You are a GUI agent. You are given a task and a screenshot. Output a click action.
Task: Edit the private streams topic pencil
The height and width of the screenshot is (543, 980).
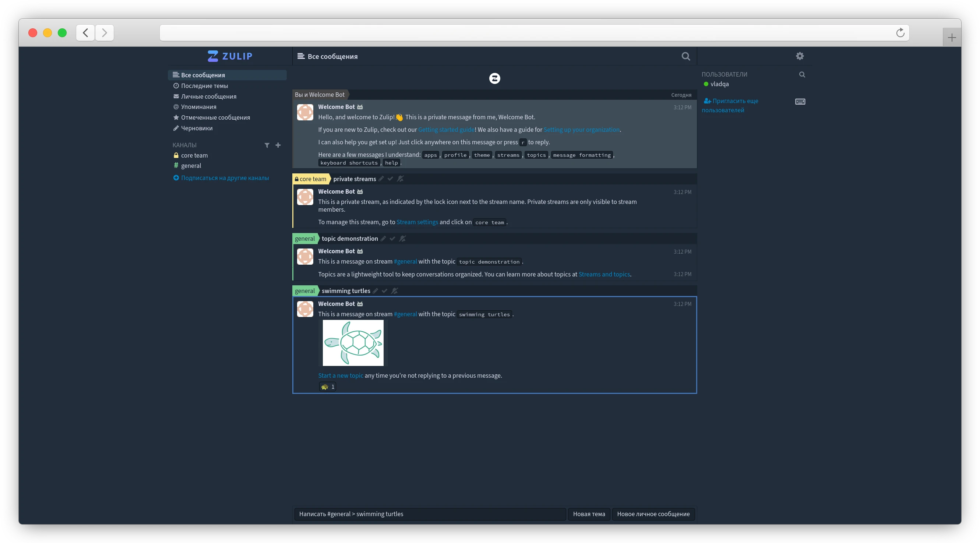point(381,179)
